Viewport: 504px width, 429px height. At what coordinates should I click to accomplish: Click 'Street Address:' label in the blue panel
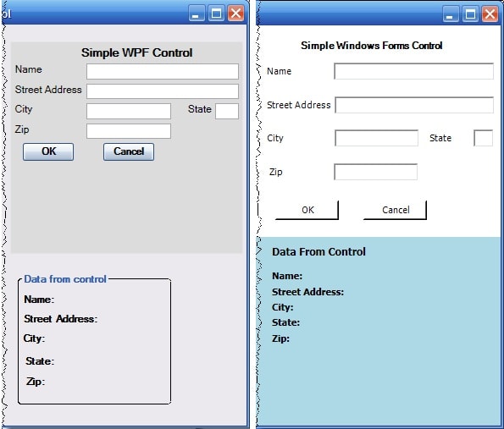point(307,292)
